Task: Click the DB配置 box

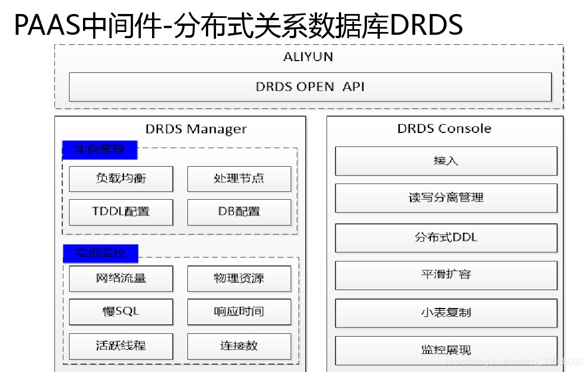Action: [x=239, y=212]
